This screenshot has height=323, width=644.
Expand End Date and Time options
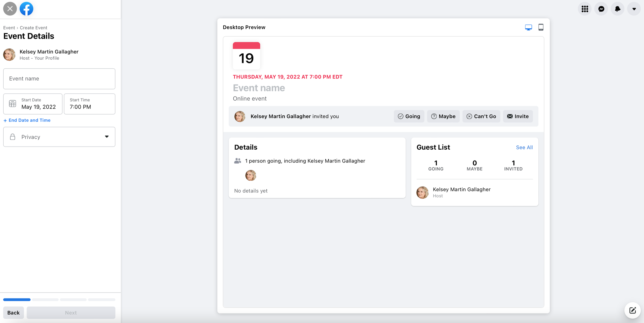tap(27, 120)
